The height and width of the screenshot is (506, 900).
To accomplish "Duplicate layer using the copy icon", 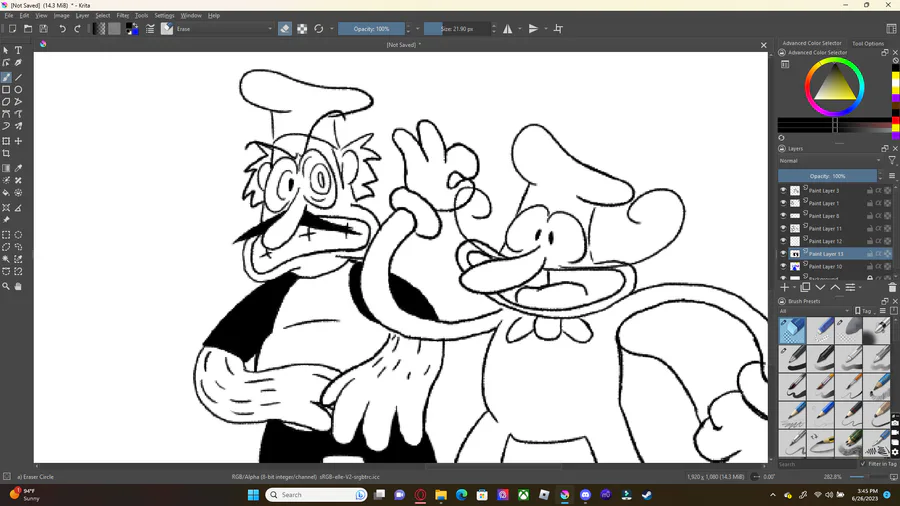I will coord(805,287).
